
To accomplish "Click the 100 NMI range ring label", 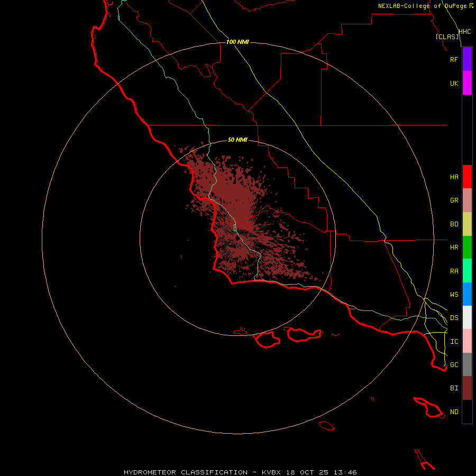I will coord(237,42).
